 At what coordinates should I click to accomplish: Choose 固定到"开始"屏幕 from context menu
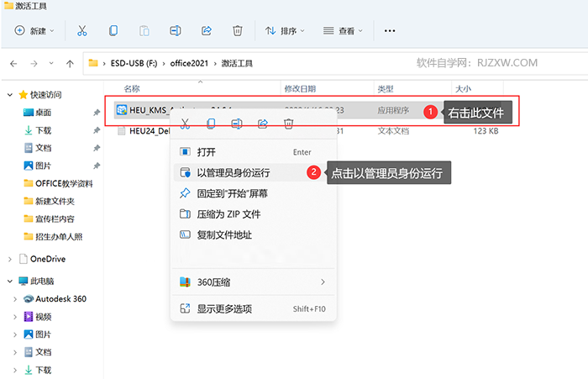pos(254,193)
